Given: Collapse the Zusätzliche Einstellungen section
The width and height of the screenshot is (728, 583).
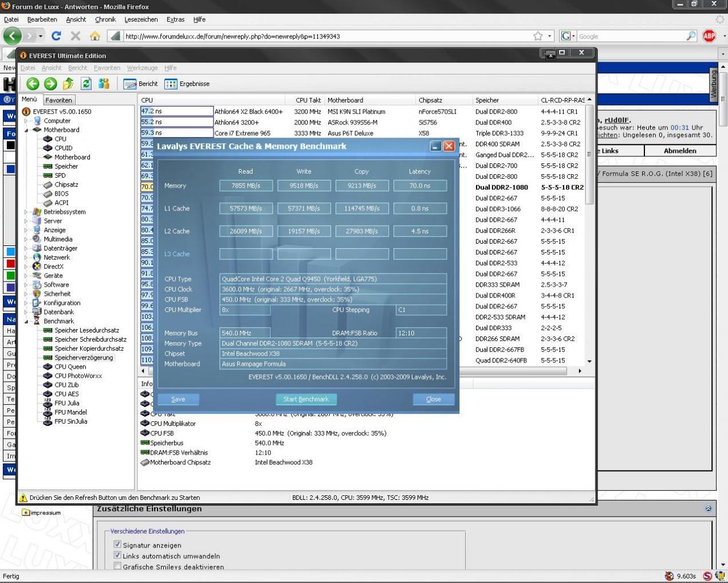Looking at the screenshot, I should pos(708,508).
